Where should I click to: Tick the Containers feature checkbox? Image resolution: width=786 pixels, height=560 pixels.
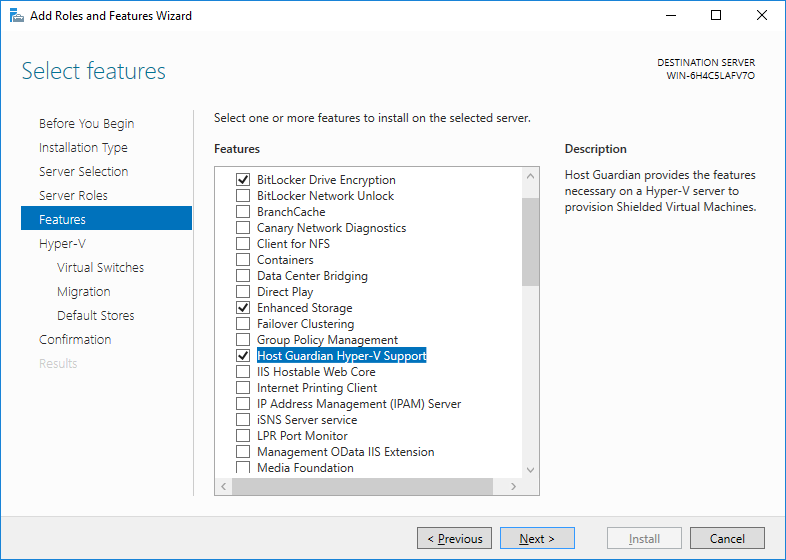click(x=243, y=260)
